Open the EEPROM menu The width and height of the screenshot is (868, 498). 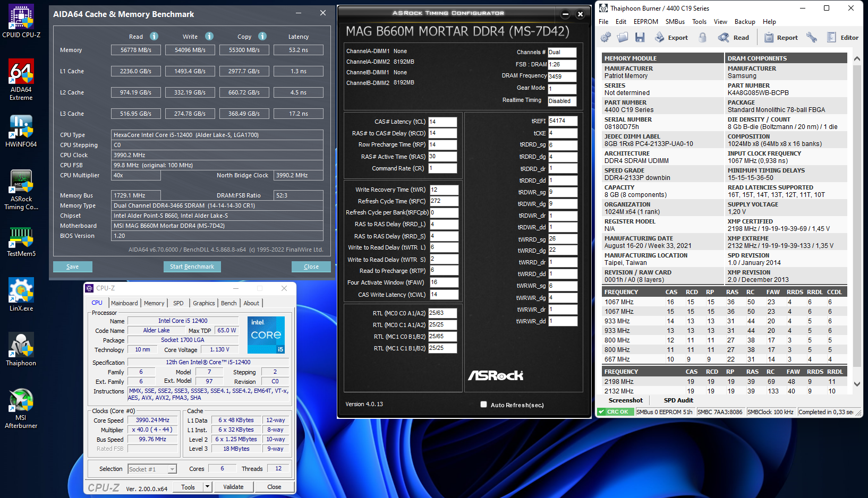pyautogui.click(x=645, y=22)
